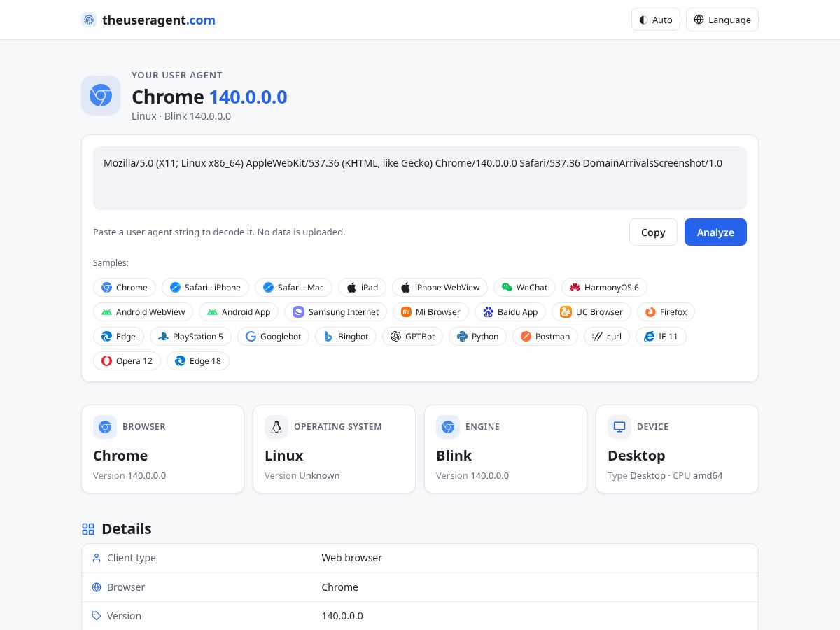
Task: Open the theuseragent.com home link
Action: pos(148,20)
